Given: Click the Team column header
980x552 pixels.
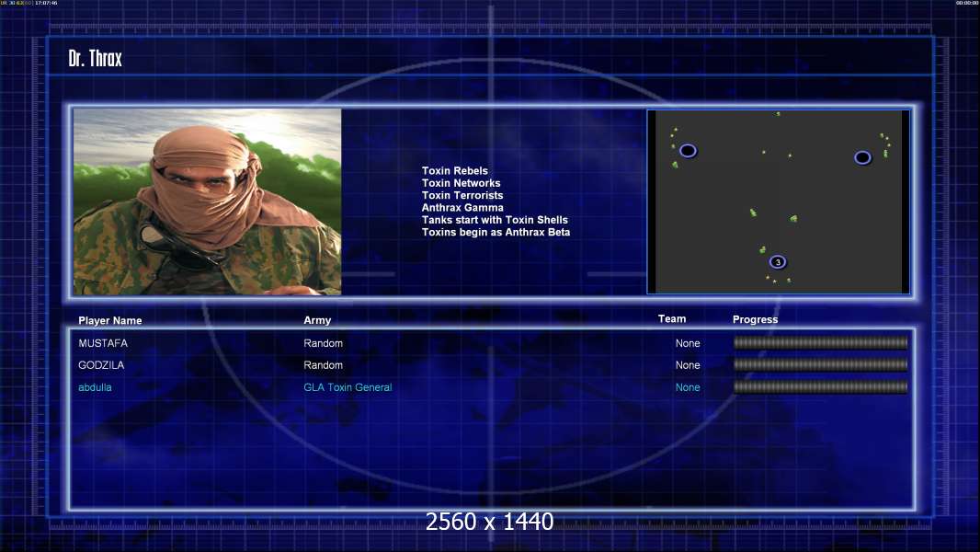Looking at the screenshot, I should click(x=672, y=319).
